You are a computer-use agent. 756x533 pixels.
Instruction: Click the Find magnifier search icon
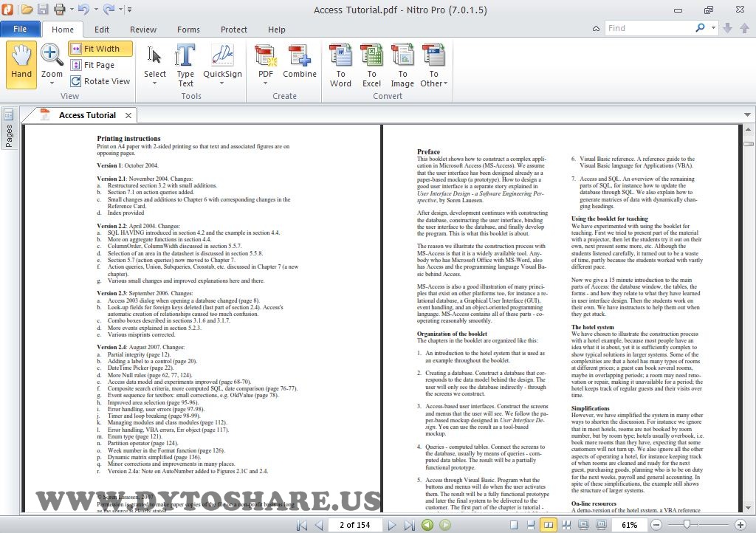(x=700, y=29)
